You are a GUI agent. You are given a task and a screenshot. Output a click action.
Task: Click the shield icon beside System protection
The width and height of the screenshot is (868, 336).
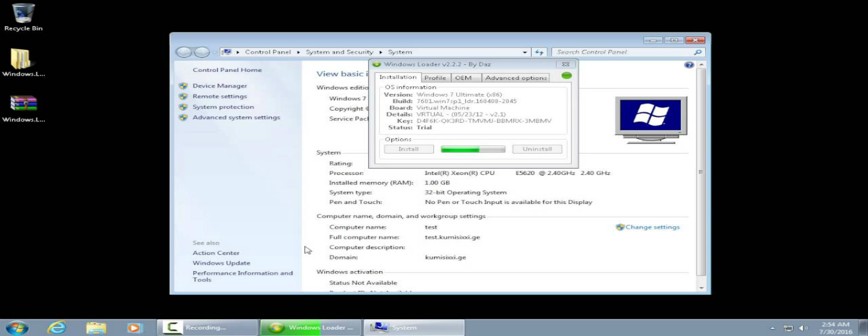point(183,107)
